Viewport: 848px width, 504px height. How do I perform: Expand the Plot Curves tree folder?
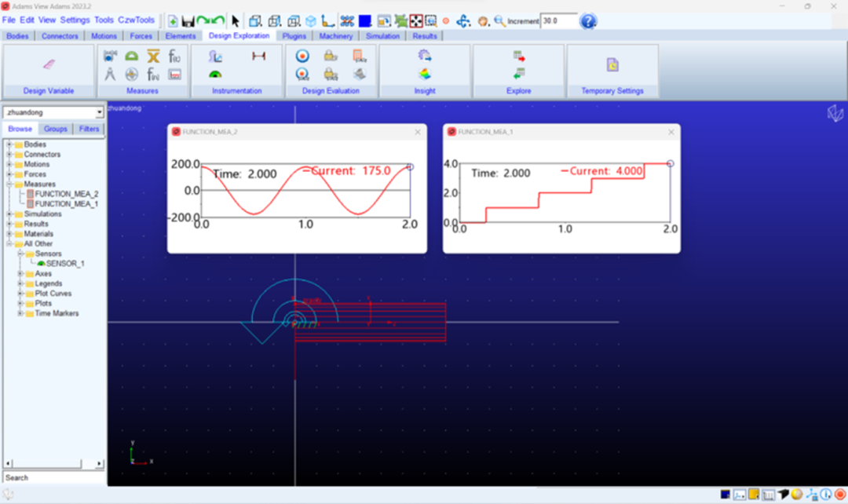click(20, 294)
